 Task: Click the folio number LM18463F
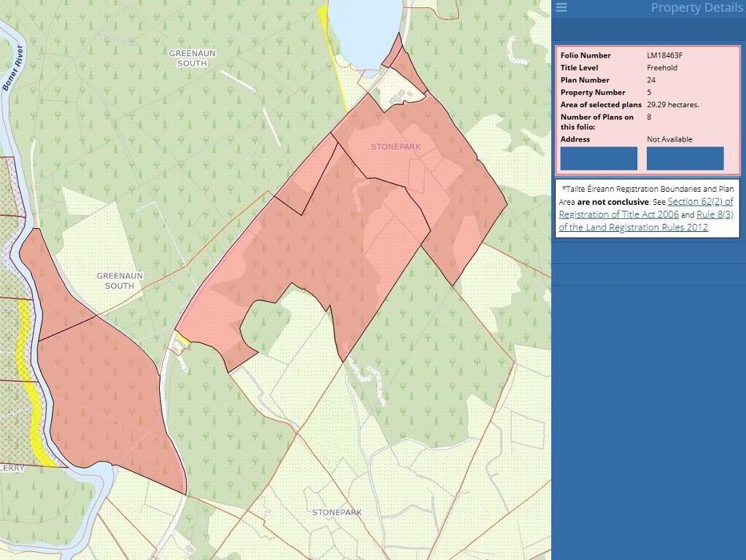pyautogui.click(x=664, y=55)
